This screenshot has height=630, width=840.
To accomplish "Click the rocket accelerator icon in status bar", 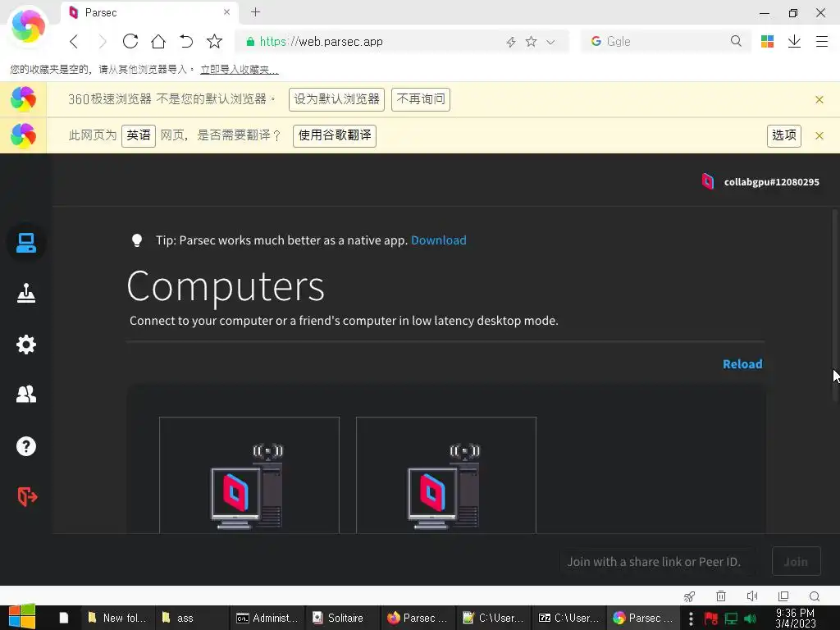I will (x=689, y=596).
